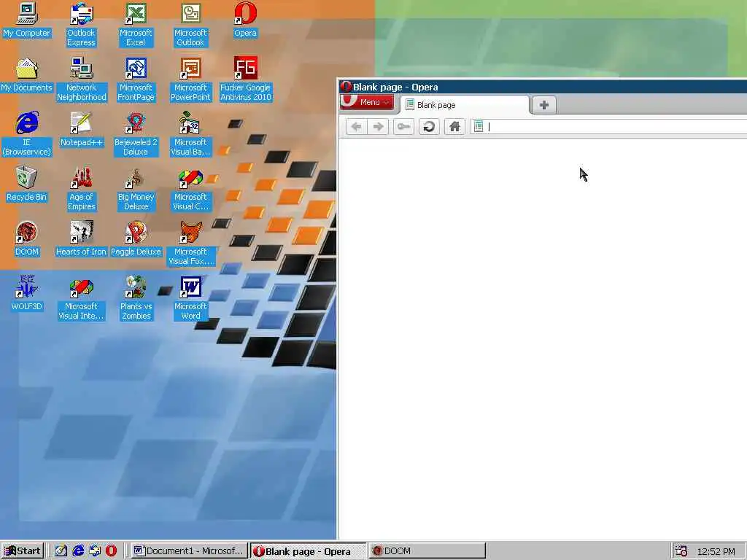Reload the current Opera page
This screenshot has height=560, width=747.
click(429, 127)
